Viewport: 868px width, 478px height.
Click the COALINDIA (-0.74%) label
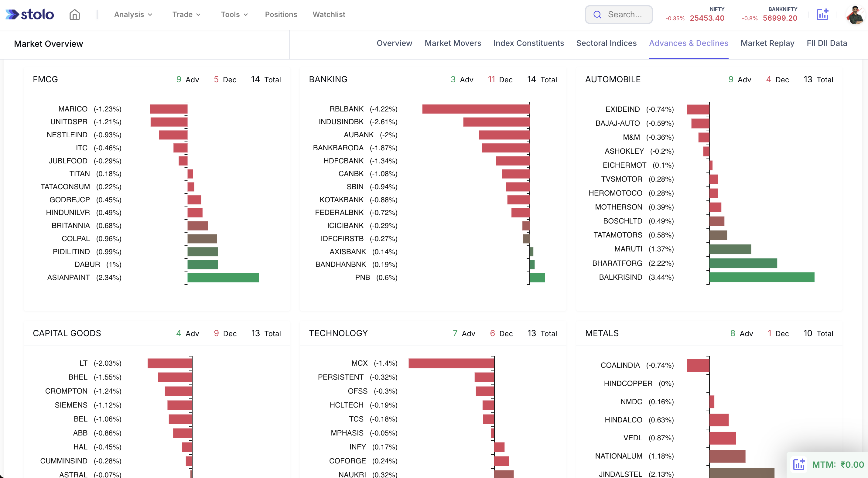(x=637, y=366)
